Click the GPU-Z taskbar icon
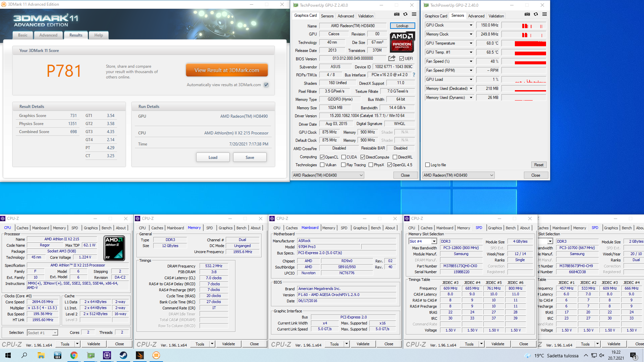 91,355
